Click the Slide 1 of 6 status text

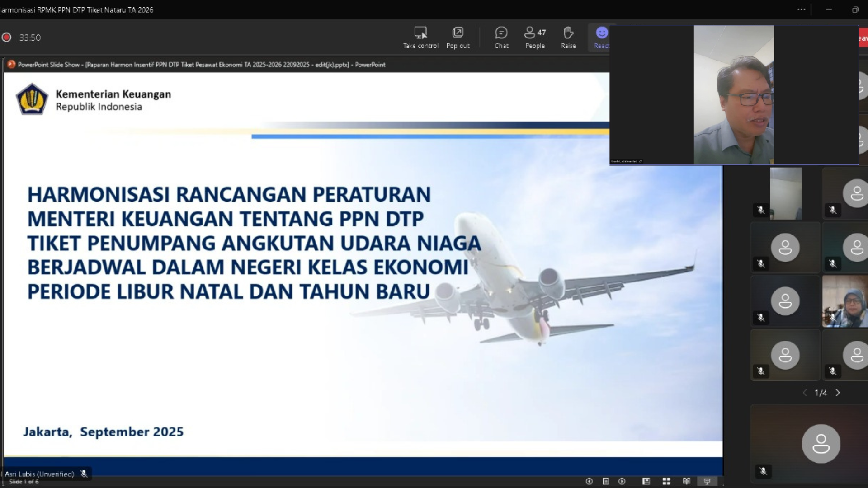pos(24,482)
